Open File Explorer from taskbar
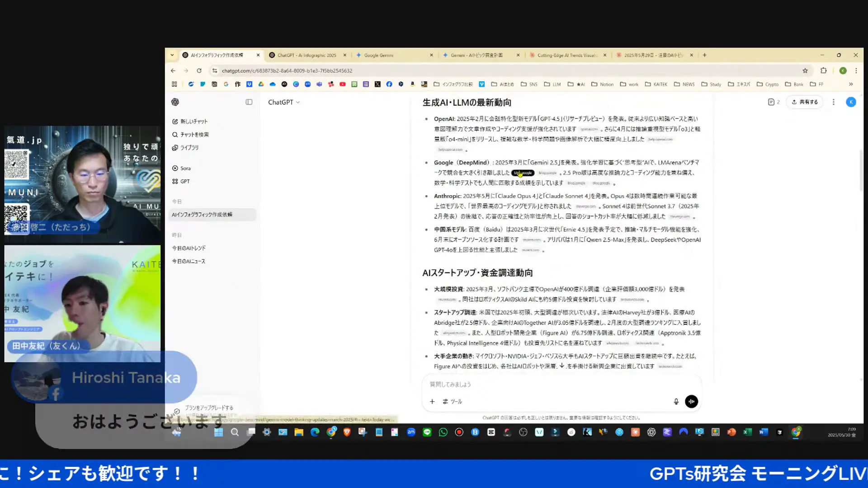The image size is (868, 488). 299,432
